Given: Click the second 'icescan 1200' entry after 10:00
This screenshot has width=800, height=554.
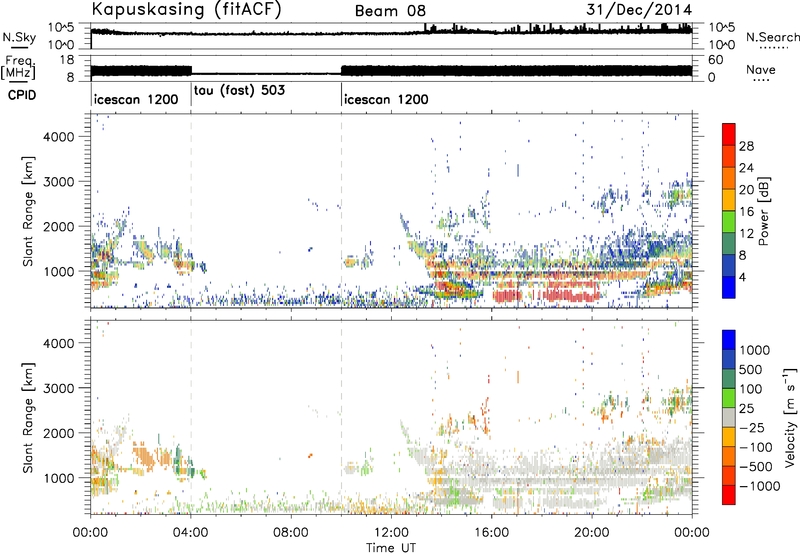Looking at the screenshot, I should click(386, 99).
